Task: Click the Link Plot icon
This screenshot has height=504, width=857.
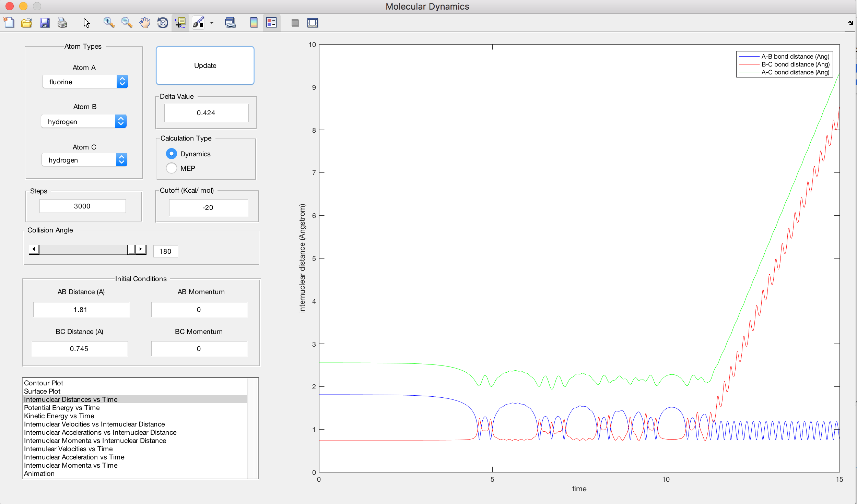Action: (230, 23)
